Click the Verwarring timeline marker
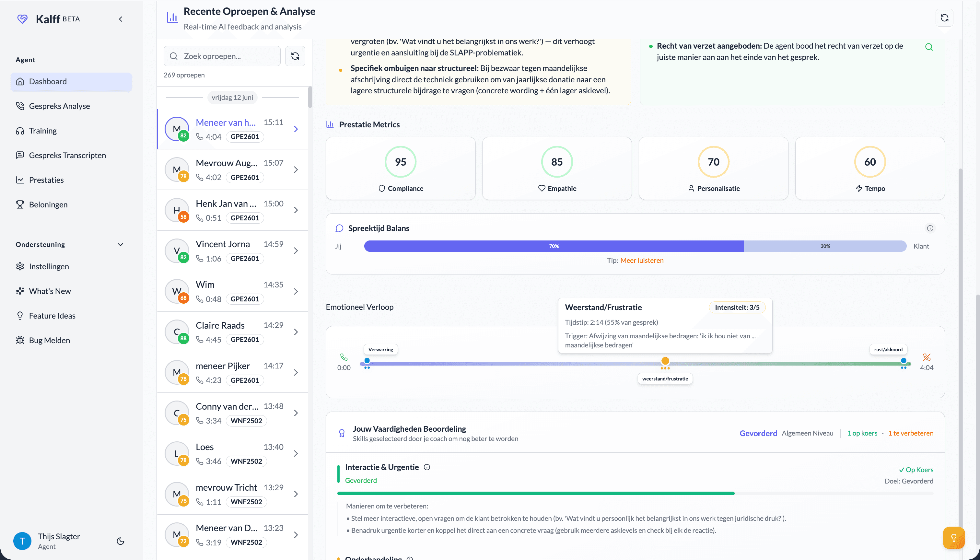Image resolution: width=980 pixels, height=560 pixels. click(367, 361)
